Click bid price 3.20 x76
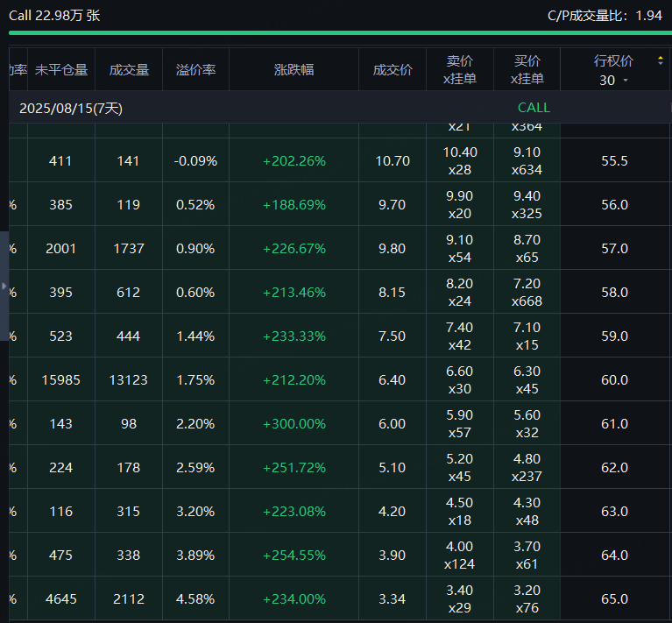Image resolution: width=672 pixels, height=623 pixels. 527,598
